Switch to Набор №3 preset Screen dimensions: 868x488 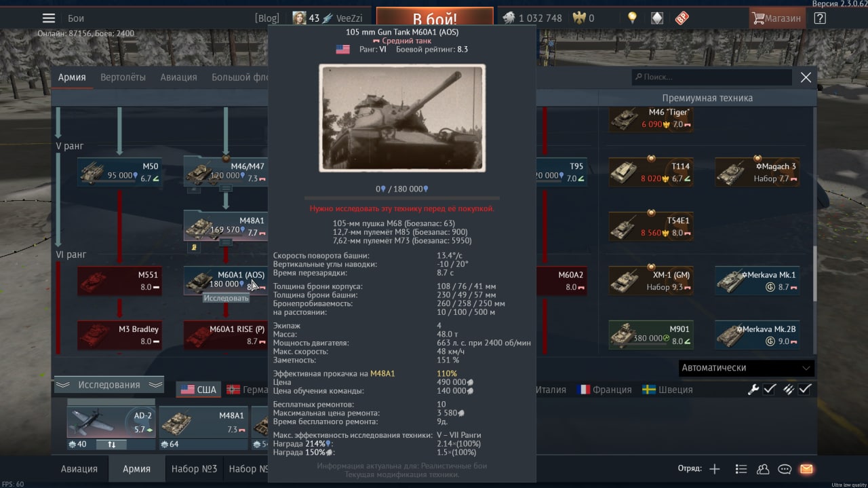click(x=194, y=468)
